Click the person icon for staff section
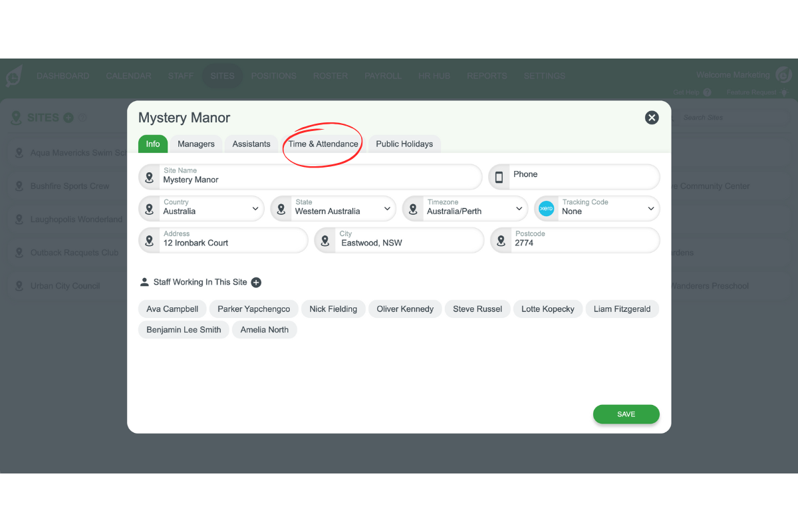 pyautogui.click(x=144, y=282)
